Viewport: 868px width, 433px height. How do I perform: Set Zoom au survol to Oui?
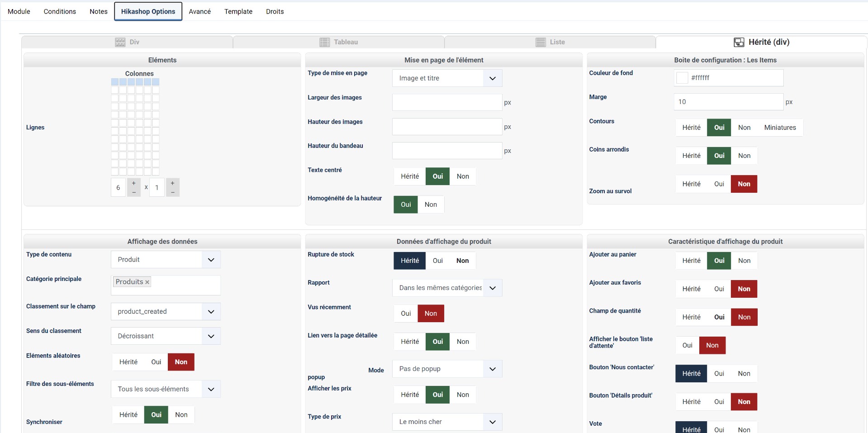(x=719, y=184)
